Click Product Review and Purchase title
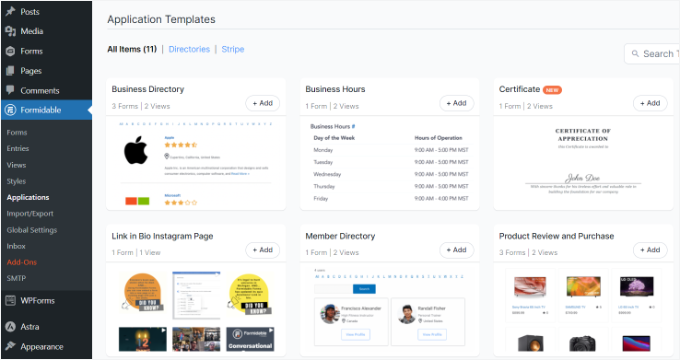This screenshot has height=360, width=680. (556, 236)
